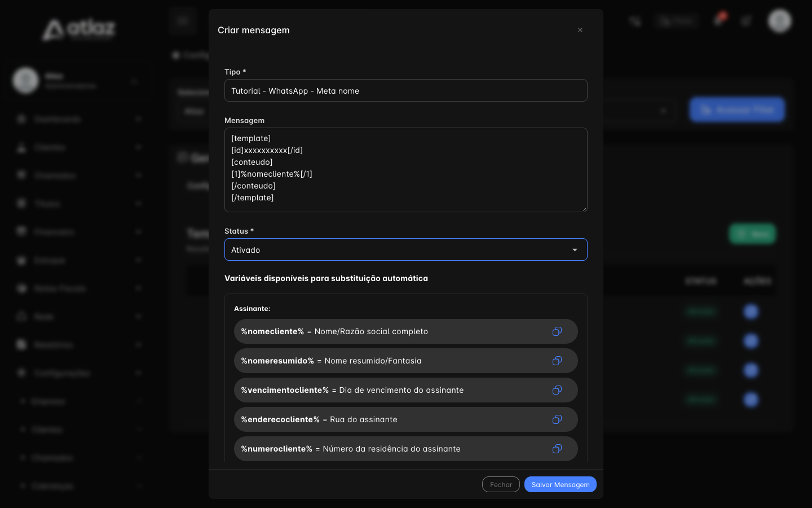Copy the %enderecocliente% variable
This screenshot has width=812, height=508.
coord(557,419)
